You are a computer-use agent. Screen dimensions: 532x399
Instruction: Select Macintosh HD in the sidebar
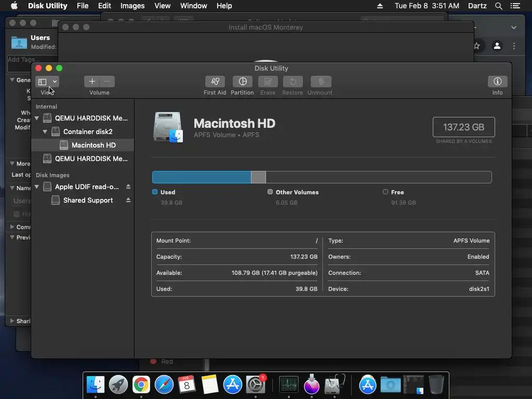click(x=83, y=145)
